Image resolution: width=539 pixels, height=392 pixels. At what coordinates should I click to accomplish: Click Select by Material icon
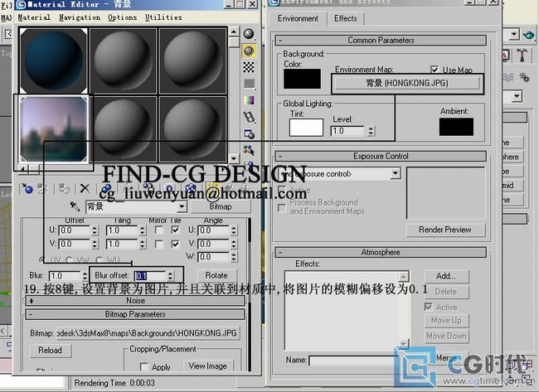[249, 150]
